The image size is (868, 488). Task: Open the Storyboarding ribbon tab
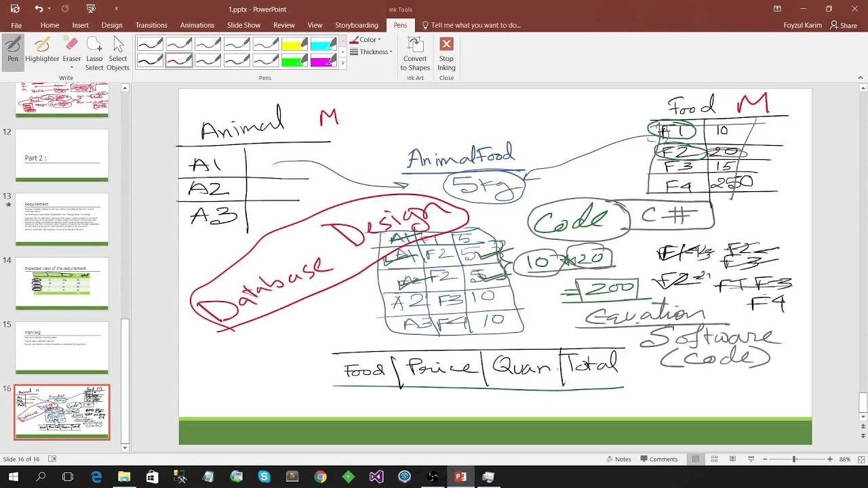click(x=357, y=25)
